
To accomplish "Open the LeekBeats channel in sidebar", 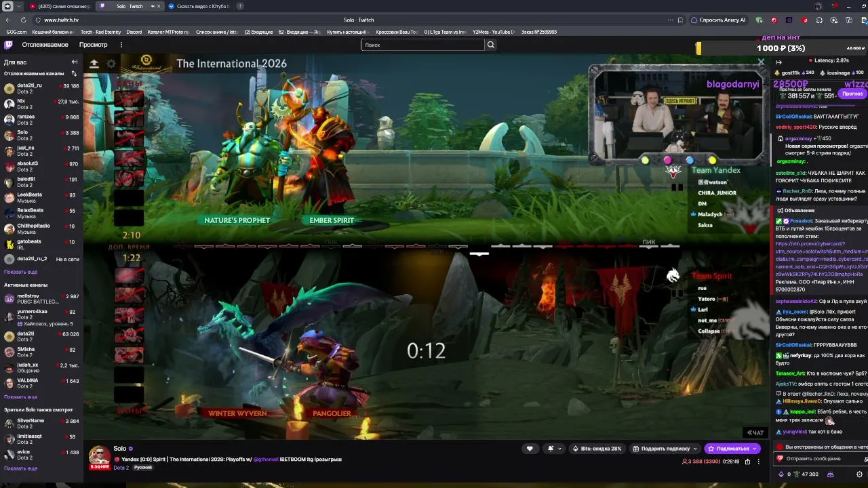I will [41, 197].
